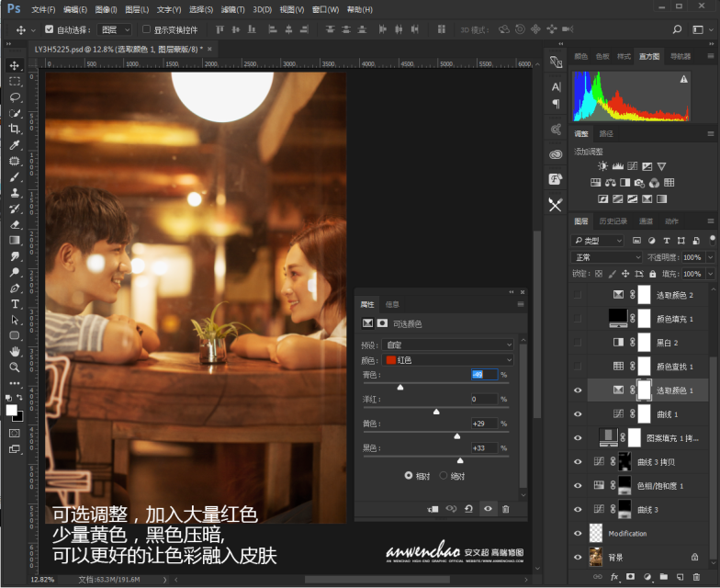Switch to the 导航器 tab

680,56
